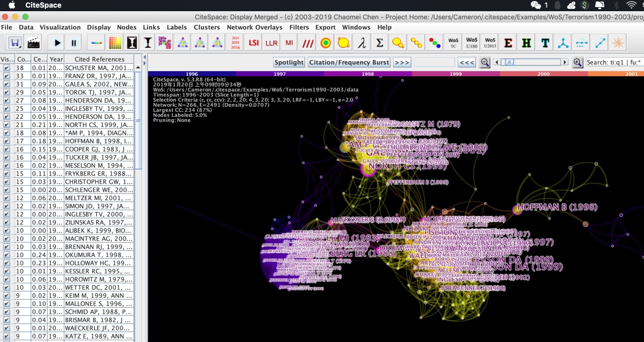Click the three yellow linked circles icon
The height and width of the screenshot is (342, 644).
416,43
